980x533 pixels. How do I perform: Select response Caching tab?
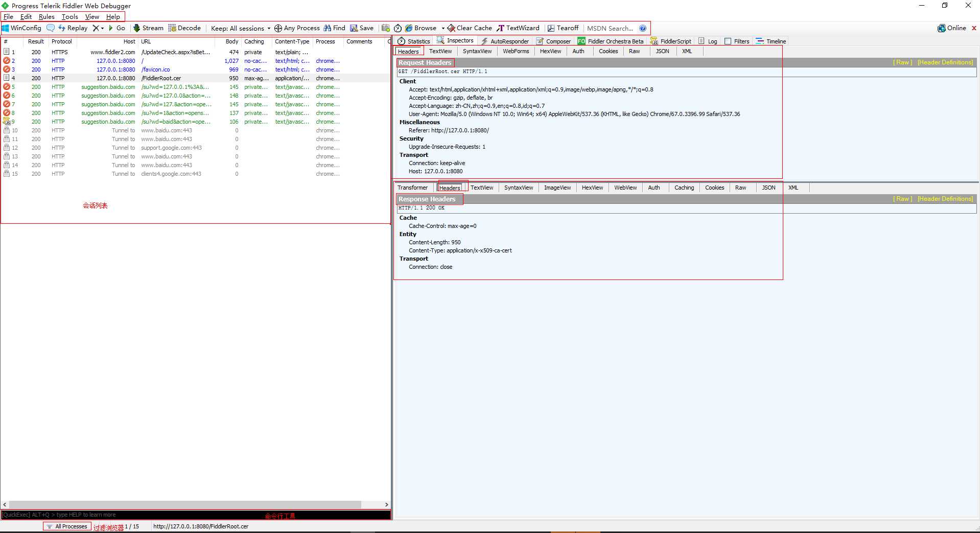click(x=684, y=188)
